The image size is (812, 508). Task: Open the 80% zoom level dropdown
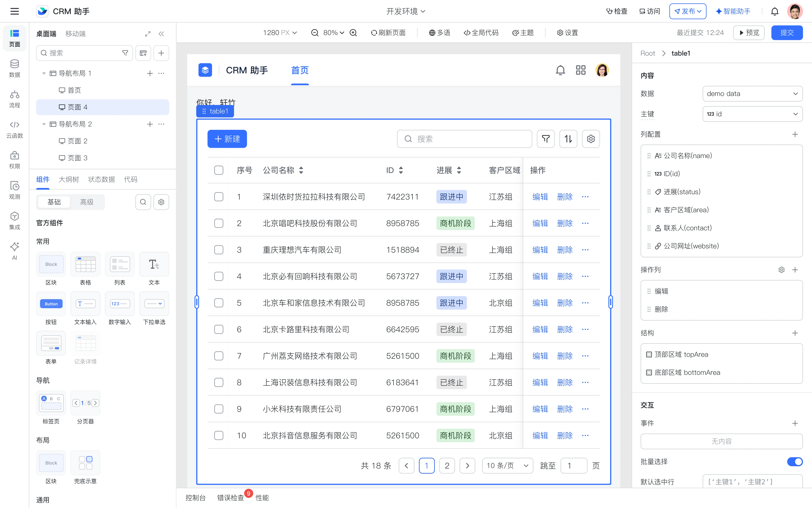coord(334,33)
